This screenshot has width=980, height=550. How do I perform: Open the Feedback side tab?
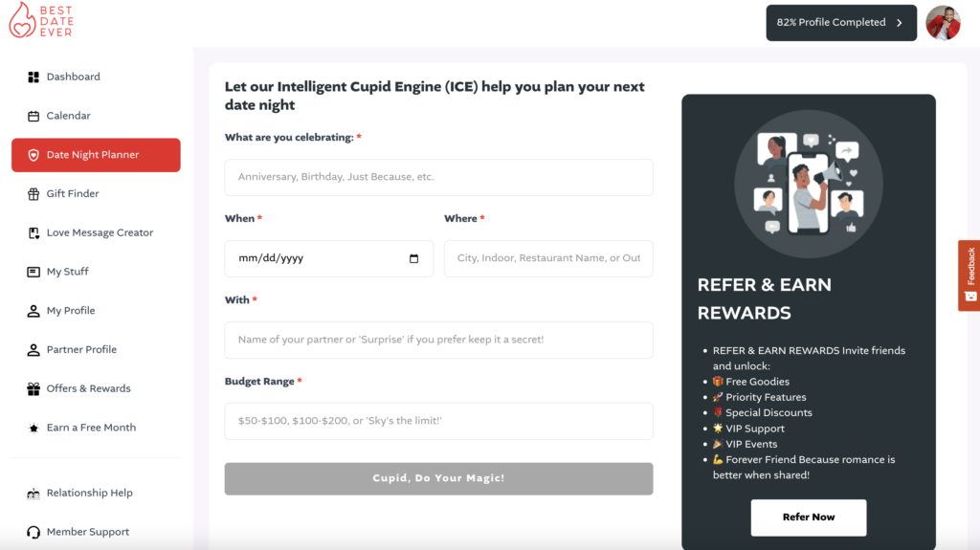coord(970,275)
